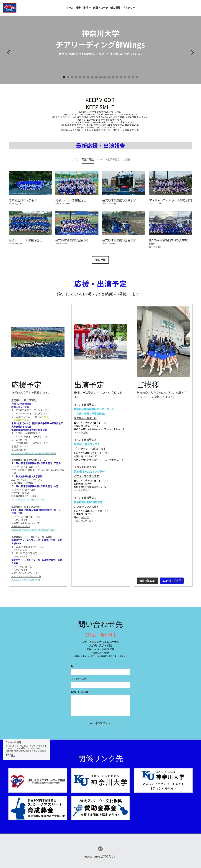The width and height of the screenshot is (201, 868).
Task: Open the 第100回東京箱根間往復大学駅伝競走 thumbnail
Action: click(171, 223)
